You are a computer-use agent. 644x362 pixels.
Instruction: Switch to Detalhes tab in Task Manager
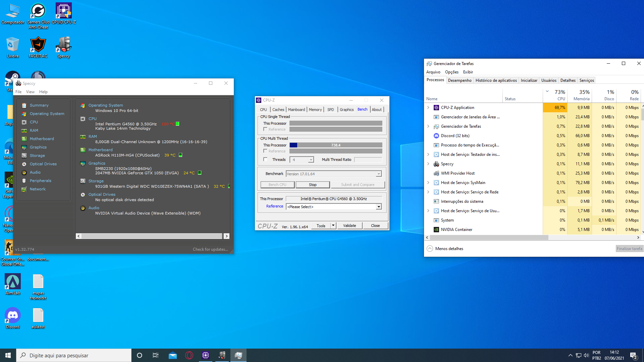pos(568,80)
